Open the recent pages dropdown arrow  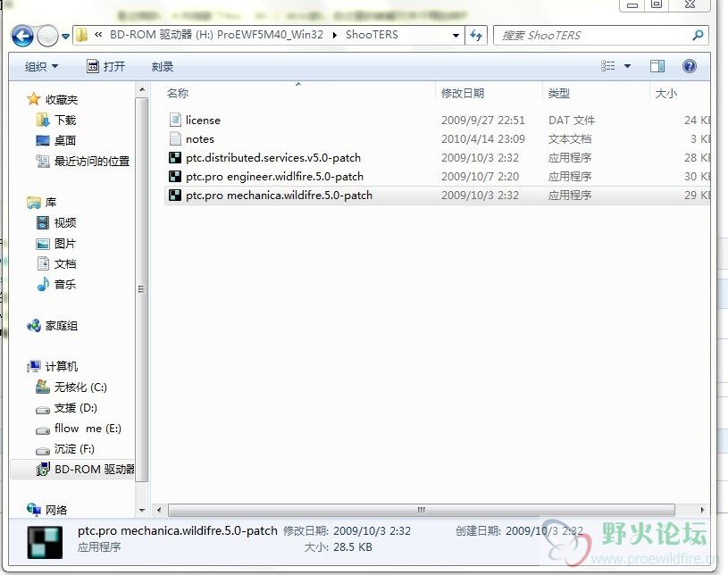click(65, 37)
